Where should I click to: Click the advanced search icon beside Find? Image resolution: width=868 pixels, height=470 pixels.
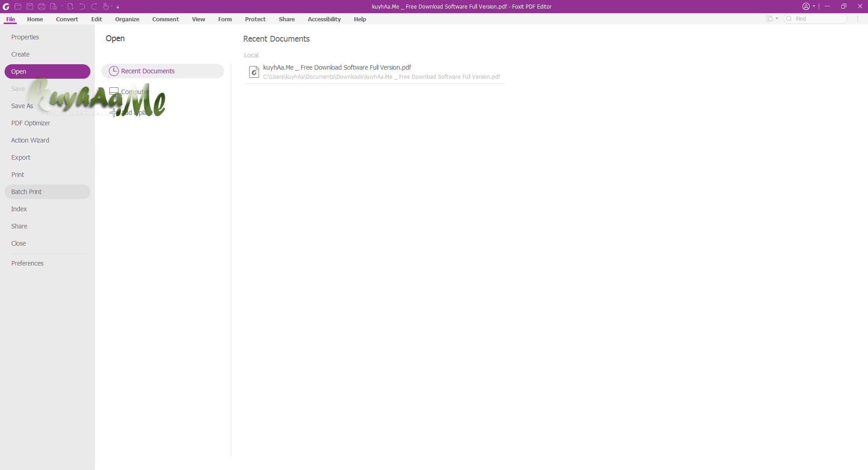click(x=769, y=19)
